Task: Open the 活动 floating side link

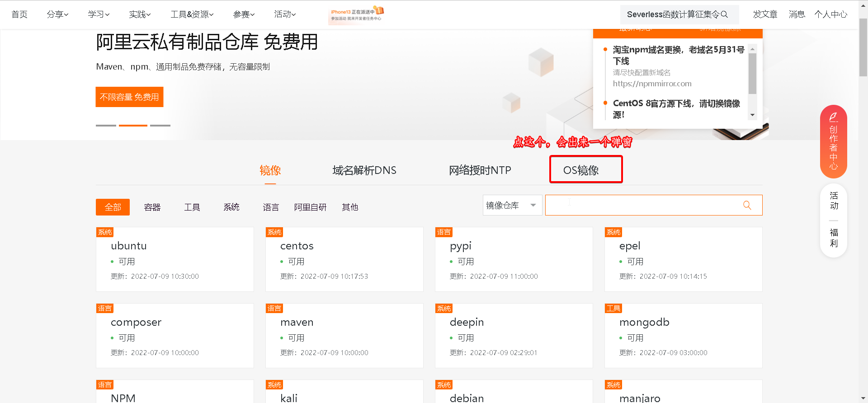Action: coord(834,201)
